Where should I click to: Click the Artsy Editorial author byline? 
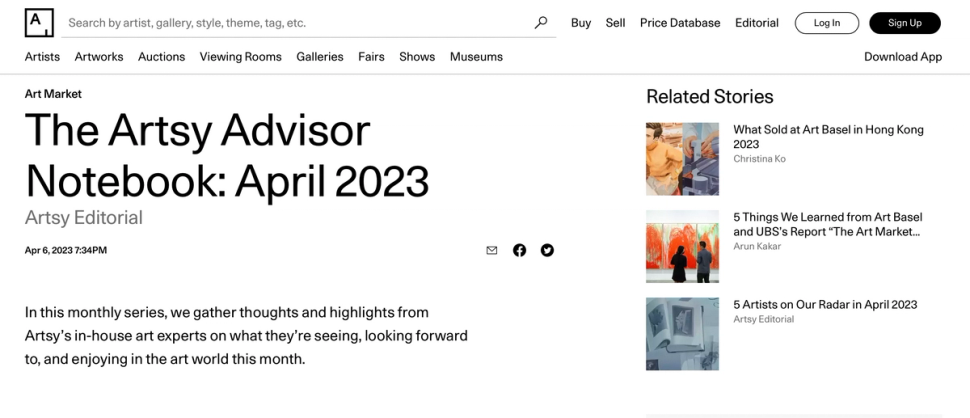pyautogui.click(x=84, y=218)
